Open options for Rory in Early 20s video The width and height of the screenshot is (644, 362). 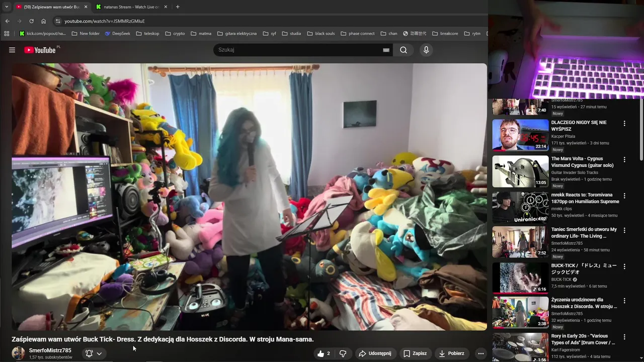coord(624,337)
